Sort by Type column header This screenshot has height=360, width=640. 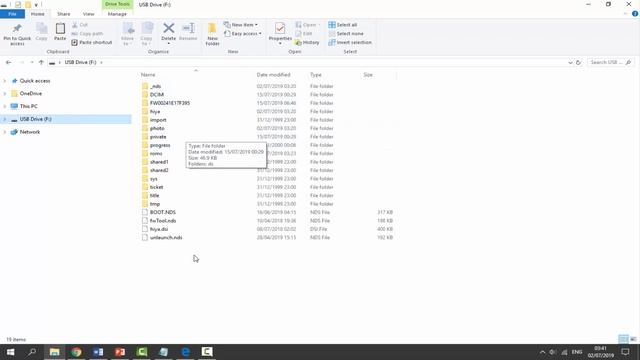316,75
